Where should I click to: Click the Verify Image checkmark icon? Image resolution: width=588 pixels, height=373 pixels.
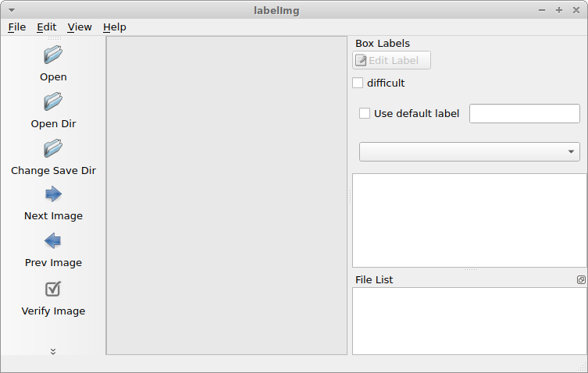click(53, 289)
